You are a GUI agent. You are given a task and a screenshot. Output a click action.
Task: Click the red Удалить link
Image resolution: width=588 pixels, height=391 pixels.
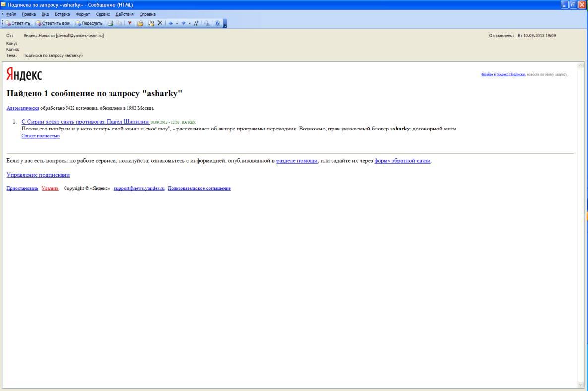click(50, 188)
